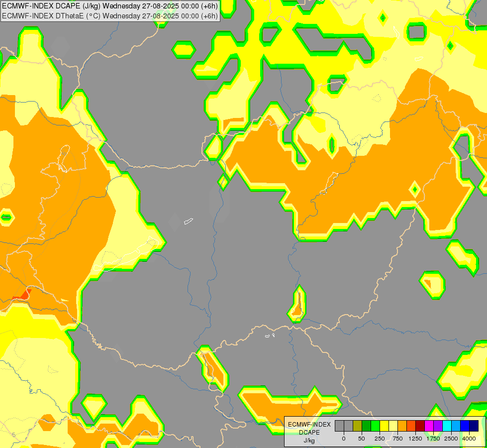Click the legend value label 1750

point(433,439)
